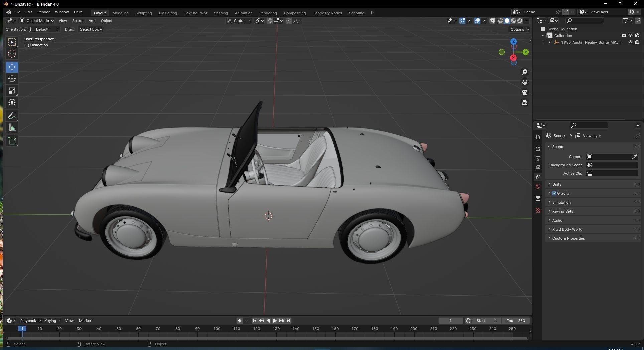The height and width of the screenshot is (350, 644).
Task: Open the Options dropdown
Action: (x=519, y=29)
